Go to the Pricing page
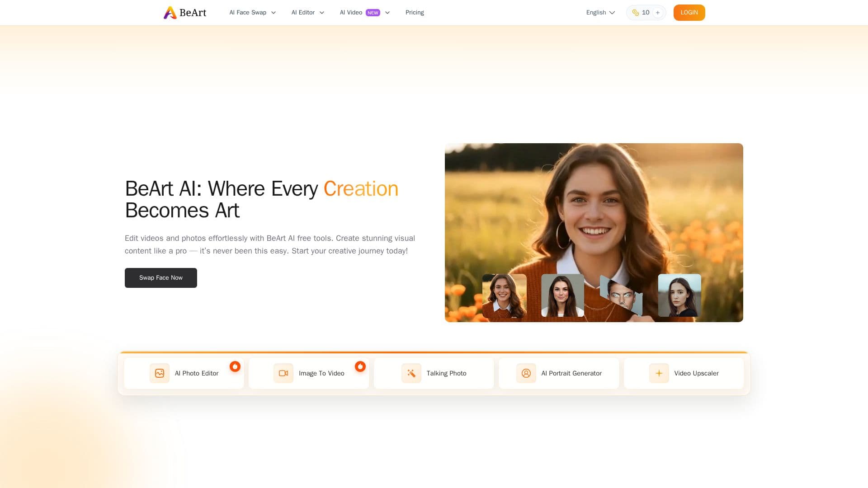The height and width of the screenshot is (488, 868). (x=415, y=13)
